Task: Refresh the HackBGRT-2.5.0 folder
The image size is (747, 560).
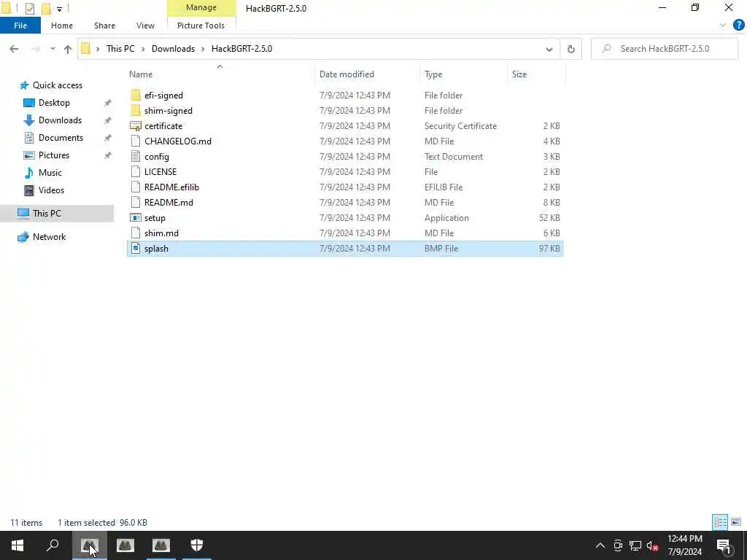Action: [x=570, y=49]
